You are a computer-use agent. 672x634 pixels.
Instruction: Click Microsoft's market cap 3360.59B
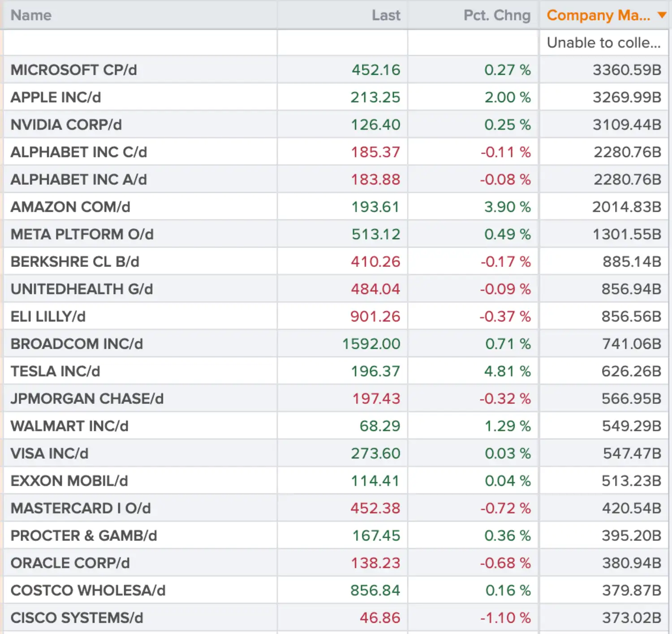627,70
